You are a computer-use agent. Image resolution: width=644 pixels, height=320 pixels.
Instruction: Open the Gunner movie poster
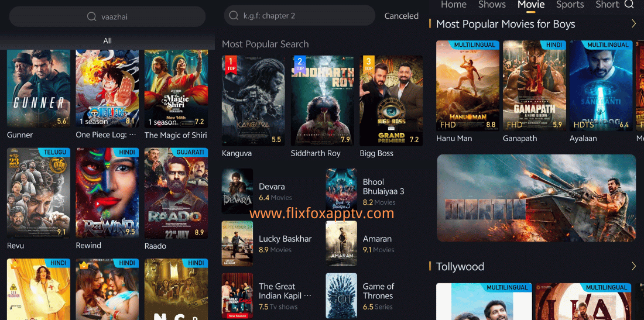pyautogui.click(x=38, y=88)
